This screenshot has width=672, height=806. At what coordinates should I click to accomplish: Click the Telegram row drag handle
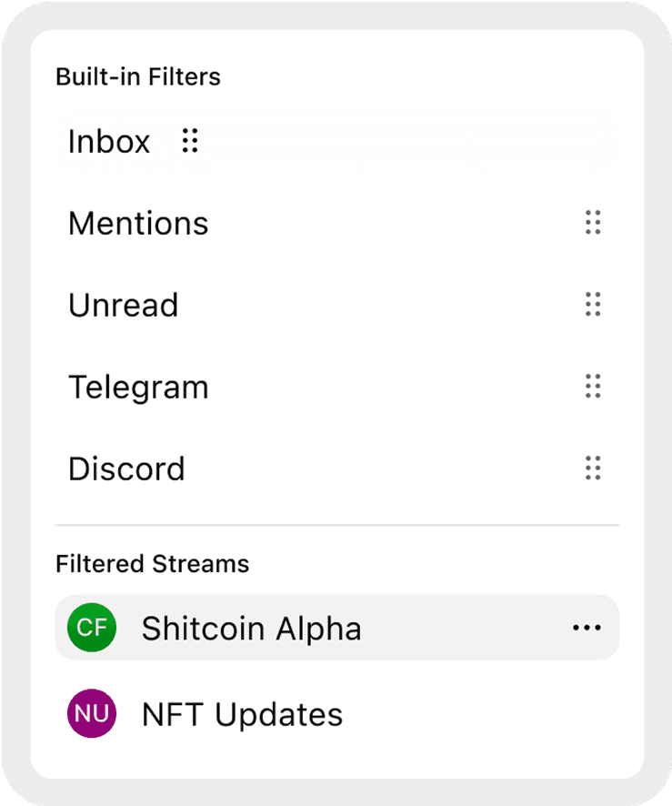click(593, 387)
